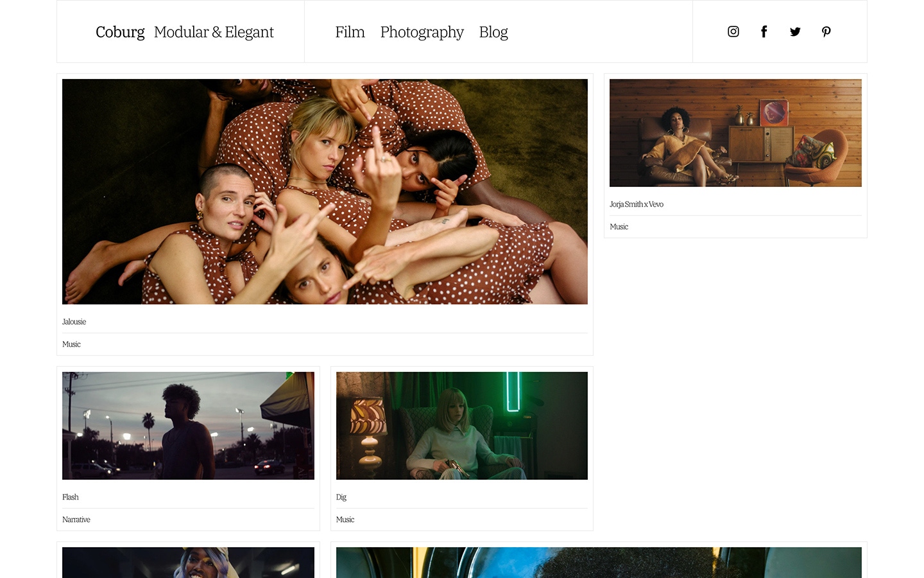Click the Music category under Jorja Smith x Vevo
Image resolution: width=924 pixels, height=578 pixels.
pyautogui.click(x=619, y=226)
